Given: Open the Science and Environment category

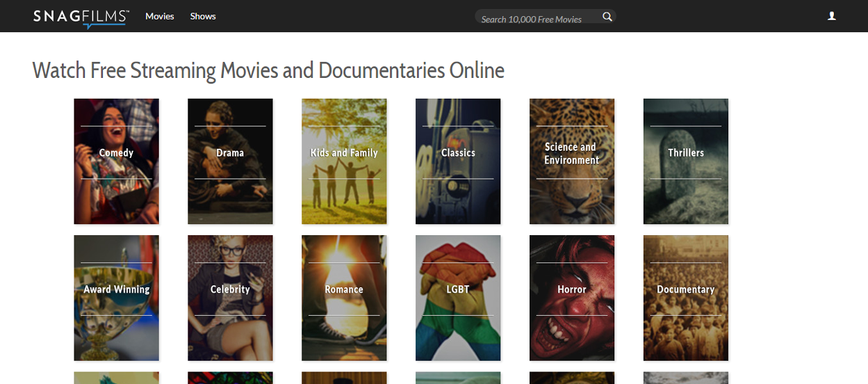Looking at the screenshot, I should pyautogui.click(x=572, y=161).
